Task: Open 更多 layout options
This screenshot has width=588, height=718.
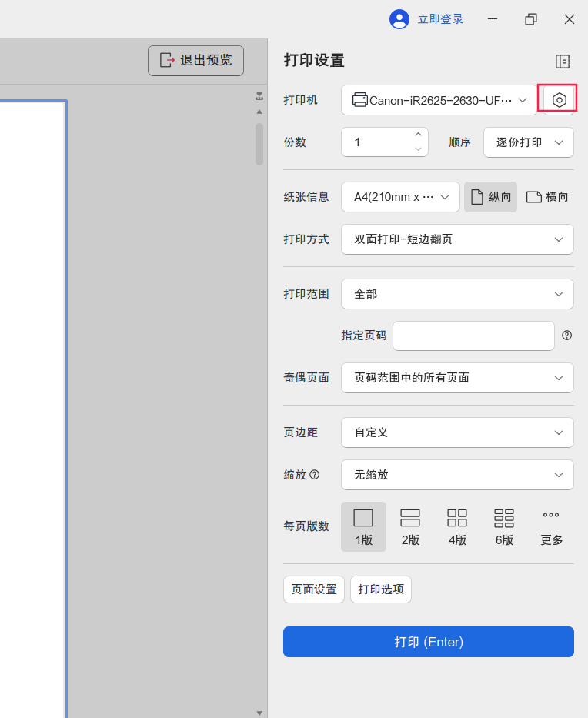Action: tap(551, 526)
